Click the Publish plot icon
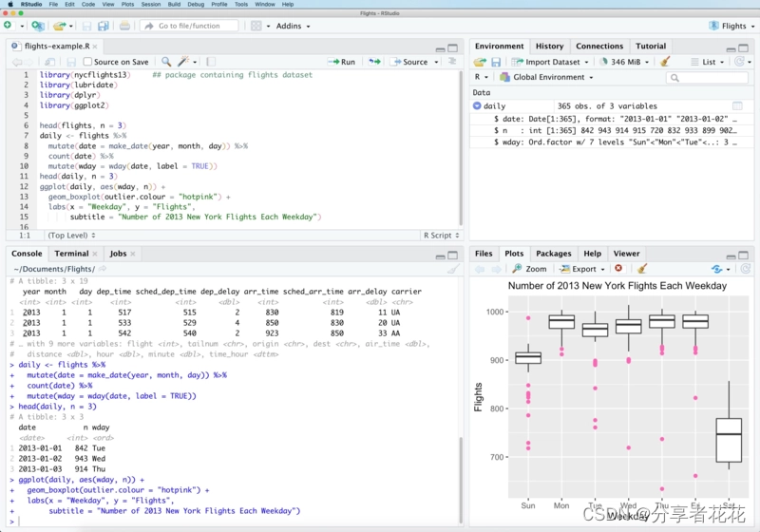Screen dimensions: 760x532 click(x=717, y=269)
